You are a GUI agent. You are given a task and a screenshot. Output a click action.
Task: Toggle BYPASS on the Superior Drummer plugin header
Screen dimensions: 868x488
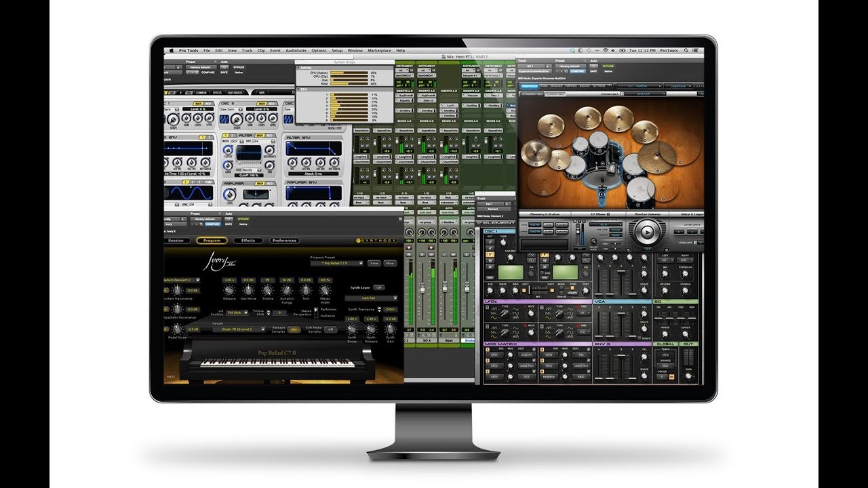608,66
